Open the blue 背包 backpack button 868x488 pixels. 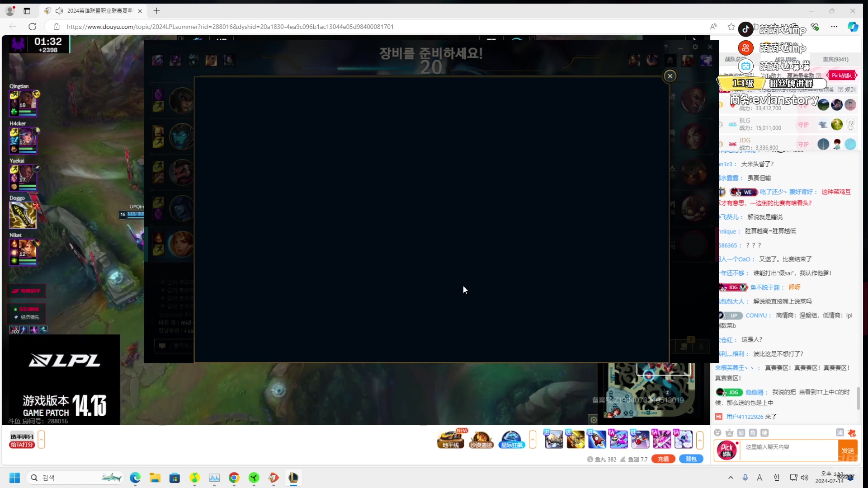point(691,459)
